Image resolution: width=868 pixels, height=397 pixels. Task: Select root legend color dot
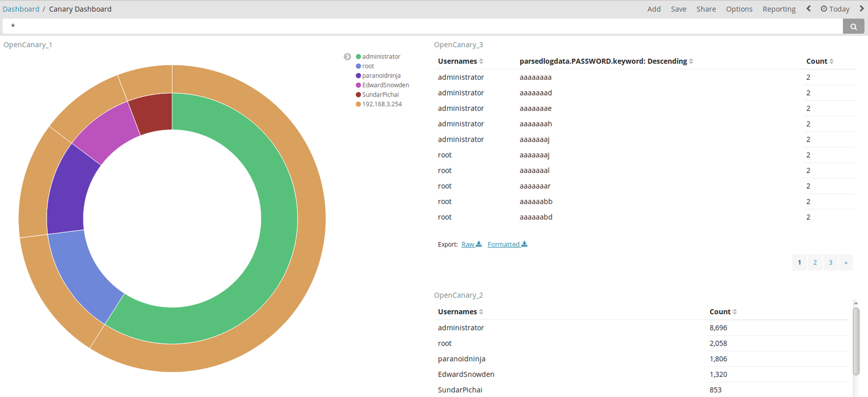point(358,66)
